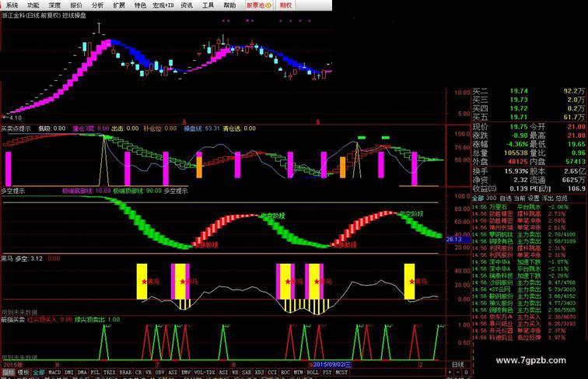Select the MTM indicator tab

pos(298,373)
